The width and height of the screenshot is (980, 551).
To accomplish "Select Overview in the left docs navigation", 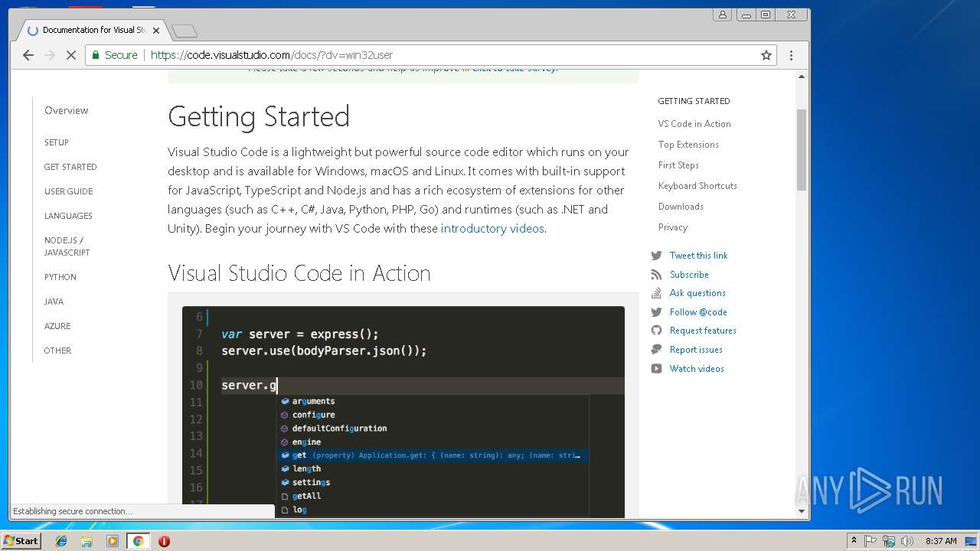I will click(67, 110).
